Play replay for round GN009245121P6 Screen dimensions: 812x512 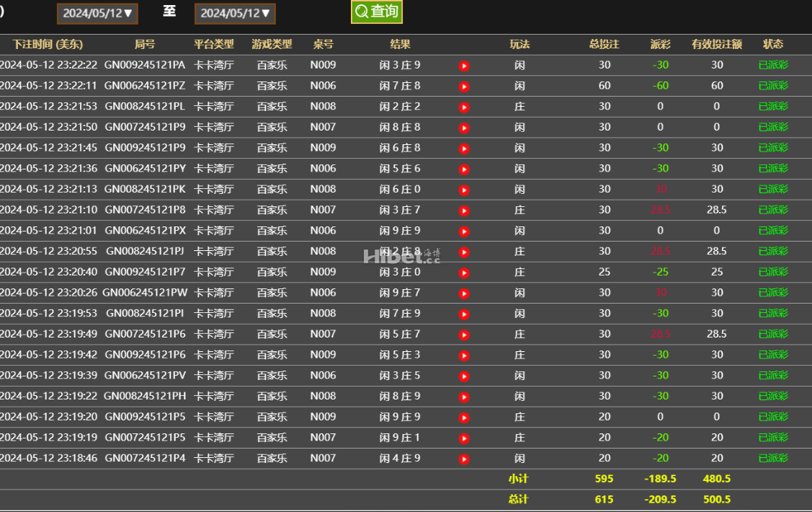pos(464,356)
